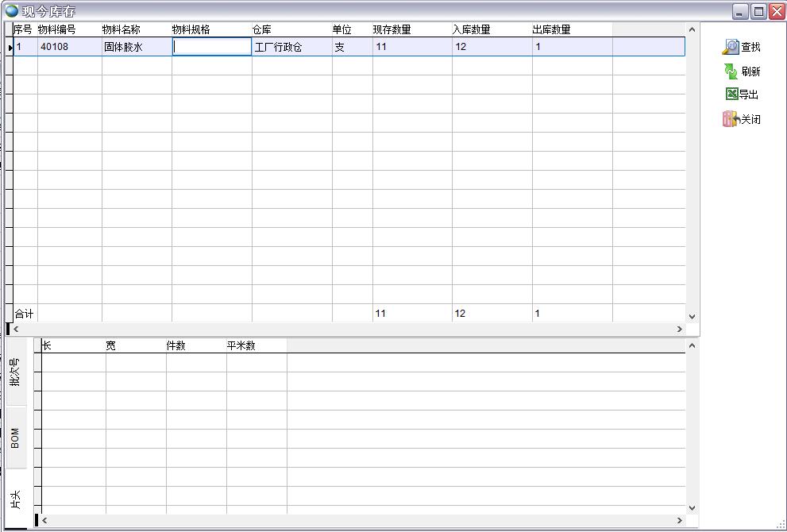Click the 查找 search icon
Image resolution: width=787 pixels, height=532 pixels.
(731, 48)
